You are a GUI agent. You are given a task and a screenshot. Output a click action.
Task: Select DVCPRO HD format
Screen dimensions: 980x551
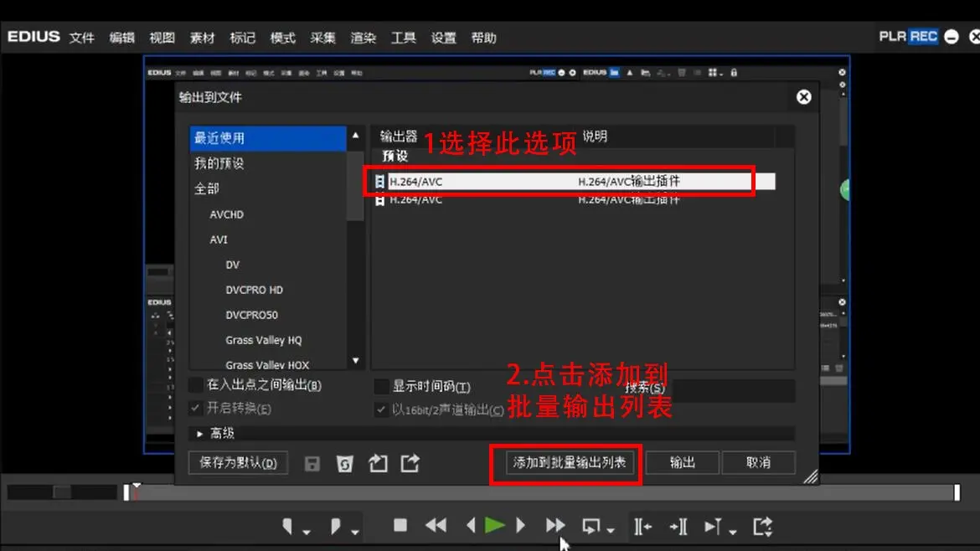(x=255, y=290)
